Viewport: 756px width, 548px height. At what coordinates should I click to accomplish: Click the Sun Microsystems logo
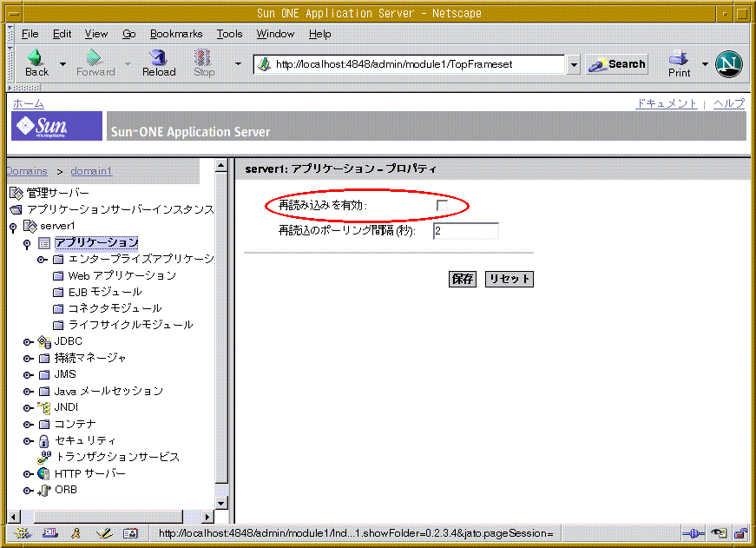pos(57,126)
